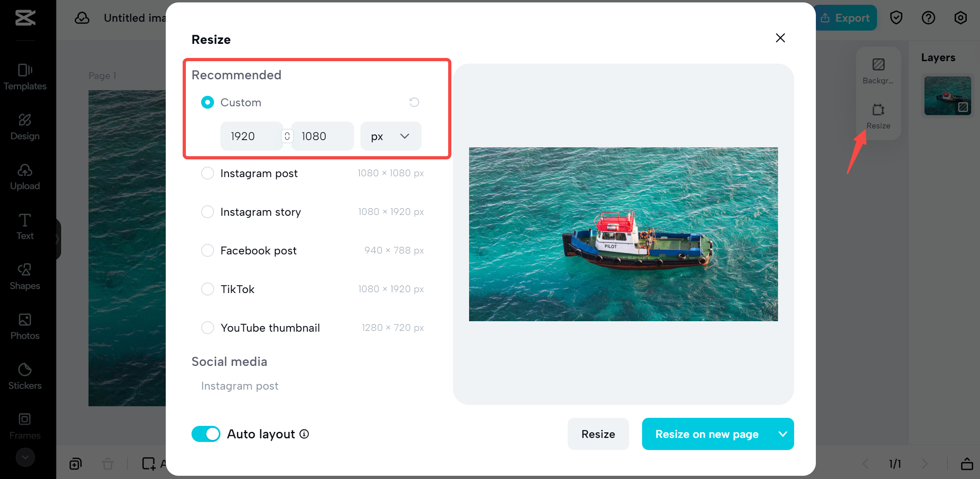The height and width of the screenshot is (479, 980).
Task: Select the Instagram story radio option
Action: tap(208, 212)
